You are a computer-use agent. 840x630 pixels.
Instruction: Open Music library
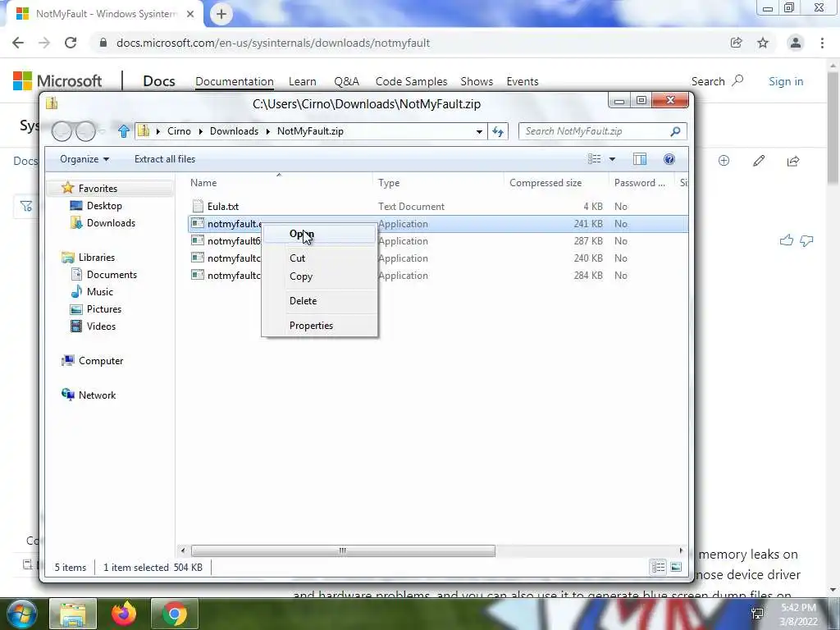pos(99,291)
